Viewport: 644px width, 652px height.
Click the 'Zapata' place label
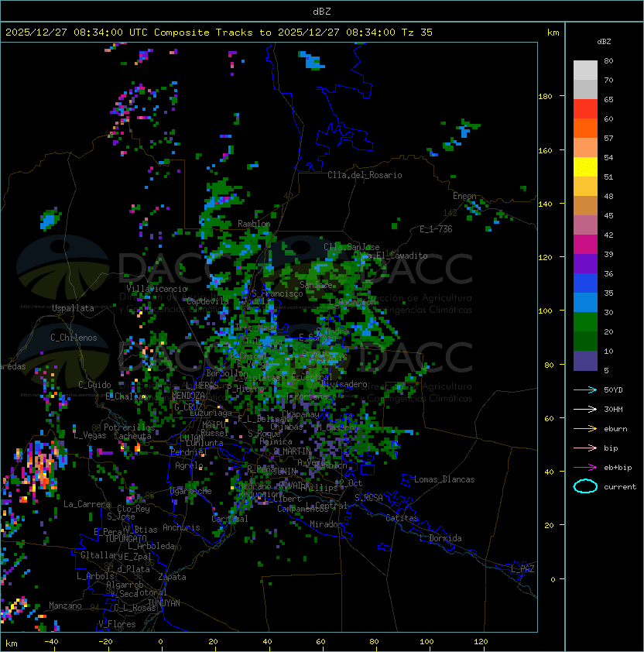172,577
